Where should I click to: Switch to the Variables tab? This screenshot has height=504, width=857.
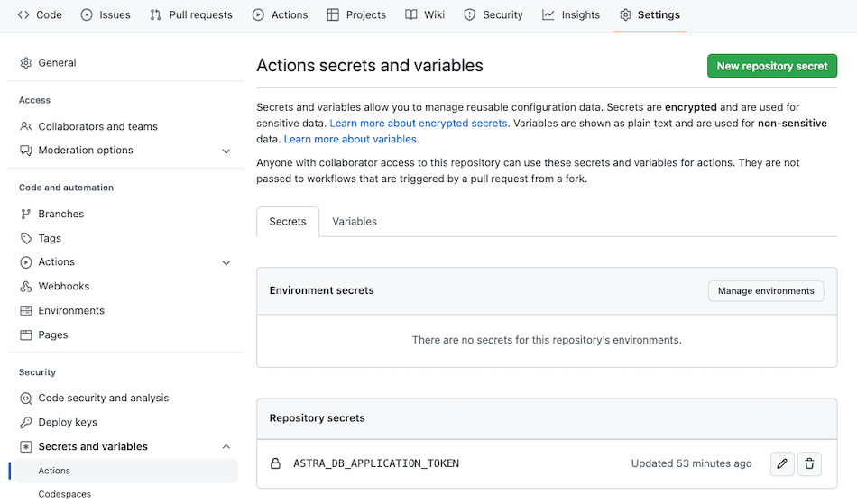pyautogui.click(x=355, y=222)
